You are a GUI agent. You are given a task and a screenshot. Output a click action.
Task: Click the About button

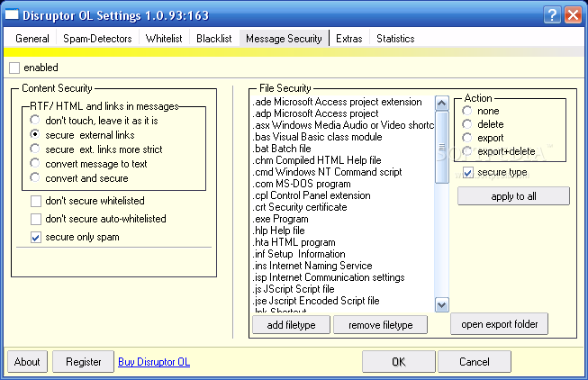[x=27, y=362]
